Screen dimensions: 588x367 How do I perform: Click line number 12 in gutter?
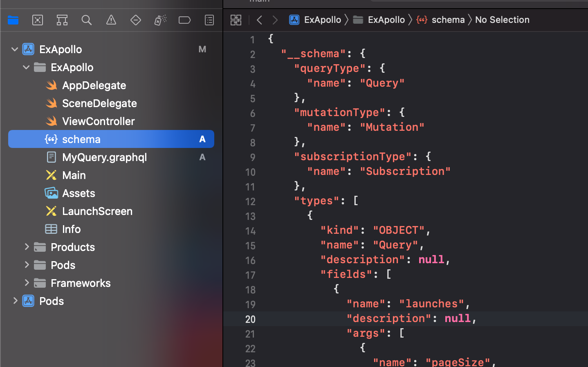250,201
